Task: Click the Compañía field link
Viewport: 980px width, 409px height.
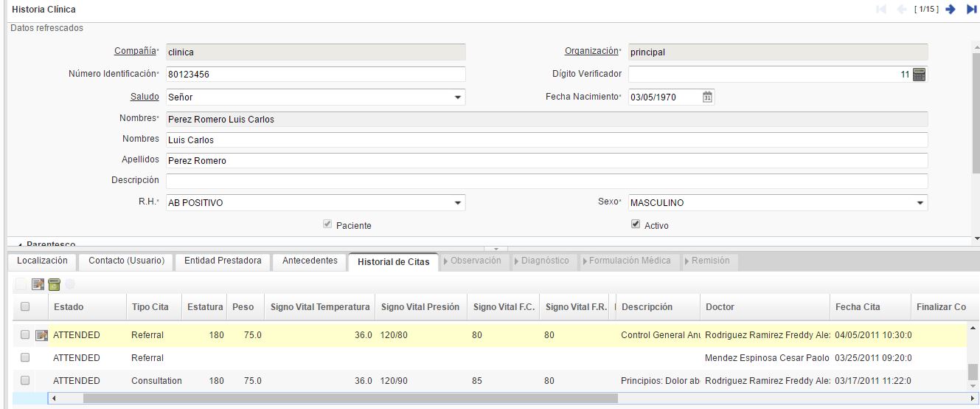Action: tap(134, 51)
